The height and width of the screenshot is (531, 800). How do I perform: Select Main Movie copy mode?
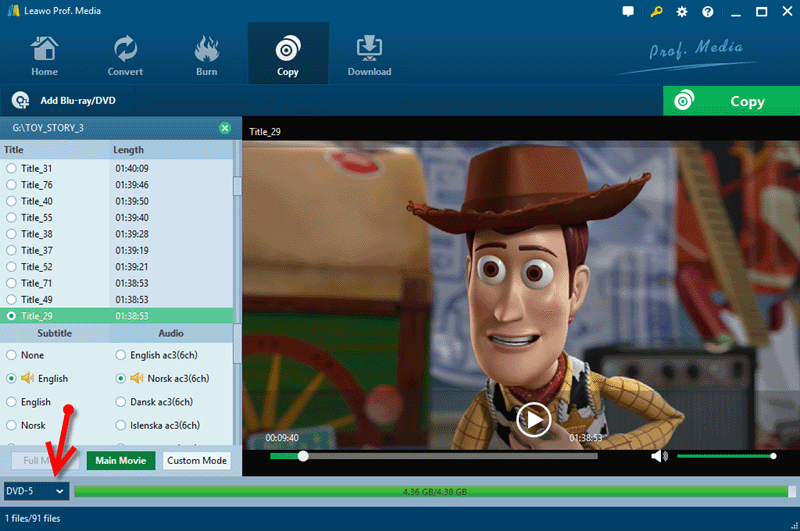click(121, 461)
